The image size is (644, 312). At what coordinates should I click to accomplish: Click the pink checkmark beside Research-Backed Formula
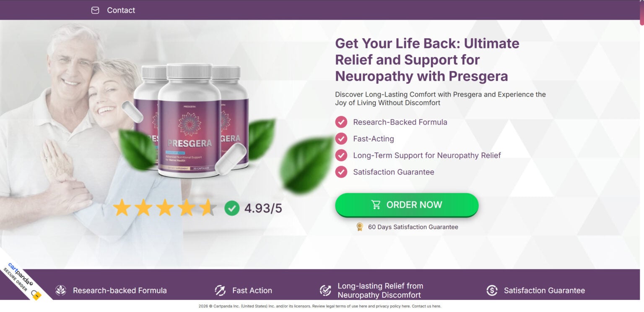click(341, 122)
